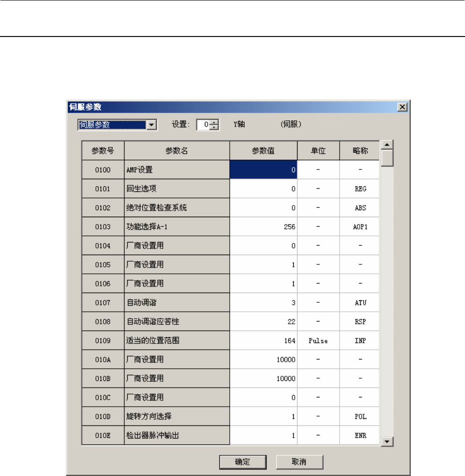
Task: Click the vertical scrollbar thumb
Action: tap(387, 158)
